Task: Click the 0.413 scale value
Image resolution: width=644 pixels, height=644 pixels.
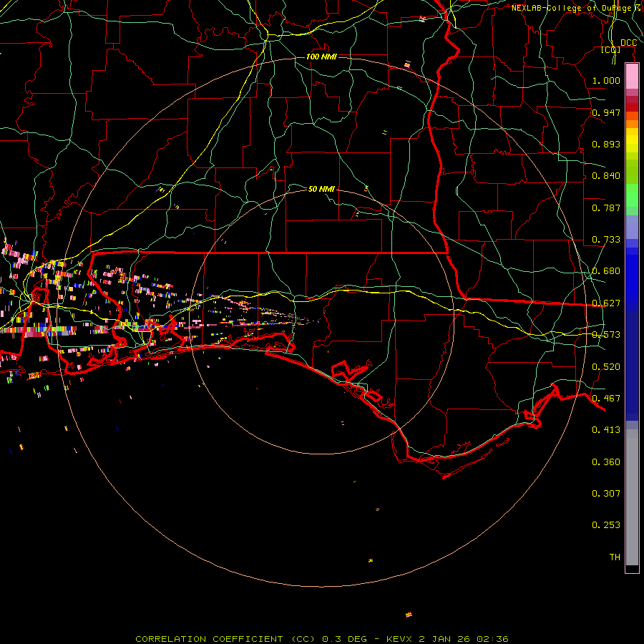Action: click(x=606, y=430)
